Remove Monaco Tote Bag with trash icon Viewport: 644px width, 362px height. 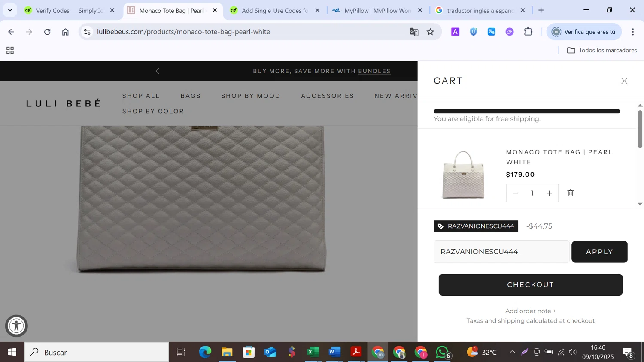(571, 193)
